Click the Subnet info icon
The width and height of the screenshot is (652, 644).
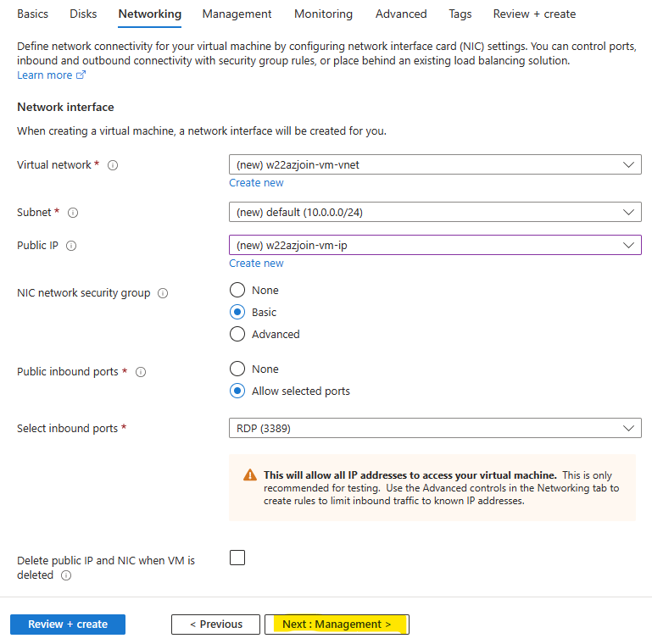tap(73, 213)
